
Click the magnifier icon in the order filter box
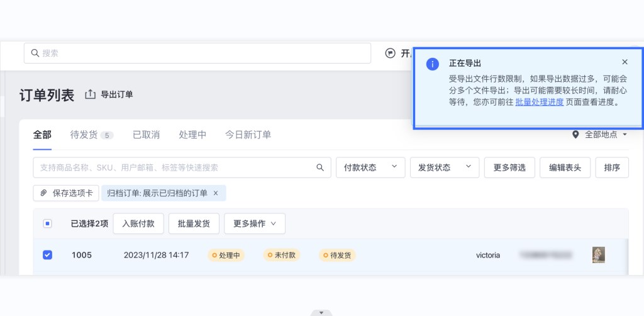point(320,167)
